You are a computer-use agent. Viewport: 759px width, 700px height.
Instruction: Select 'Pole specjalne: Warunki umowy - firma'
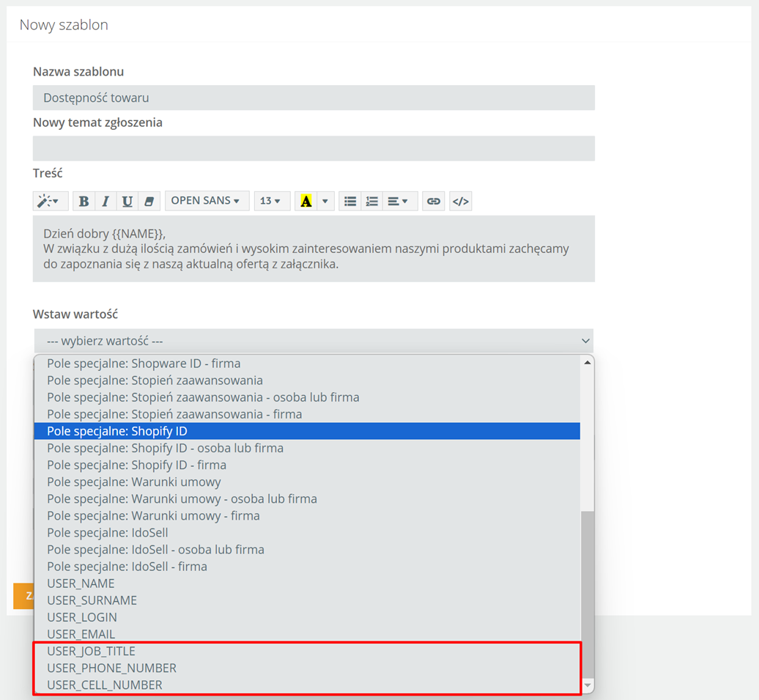(x=307, y=516)
